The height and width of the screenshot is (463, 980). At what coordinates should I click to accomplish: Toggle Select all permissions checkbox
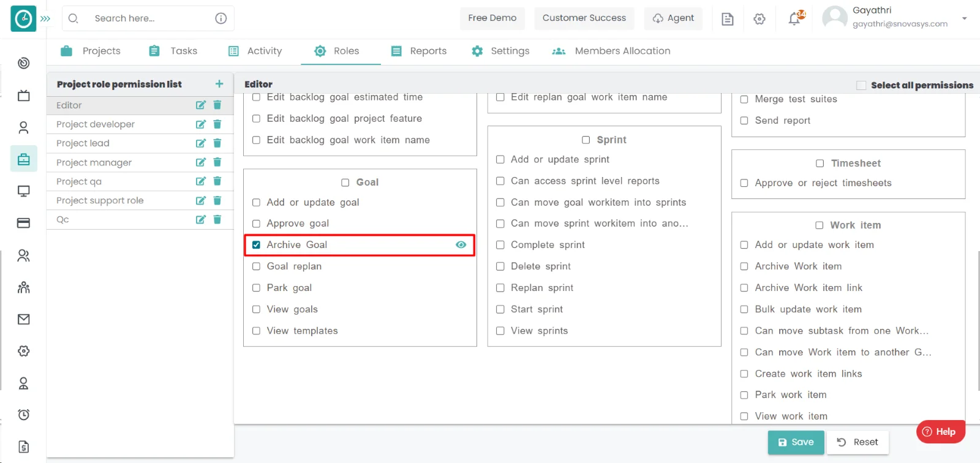861,85
